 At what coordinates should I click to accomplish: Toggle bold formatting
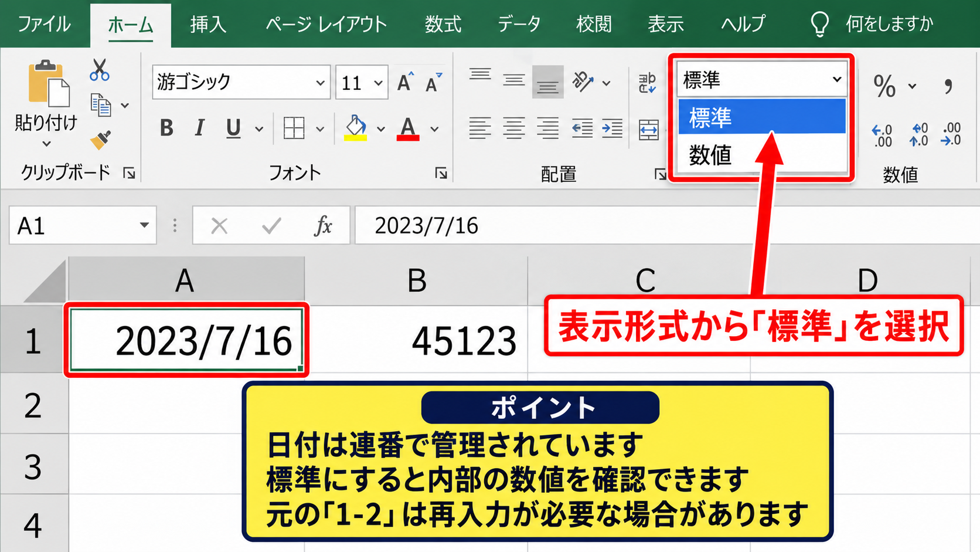coord(166,128)
